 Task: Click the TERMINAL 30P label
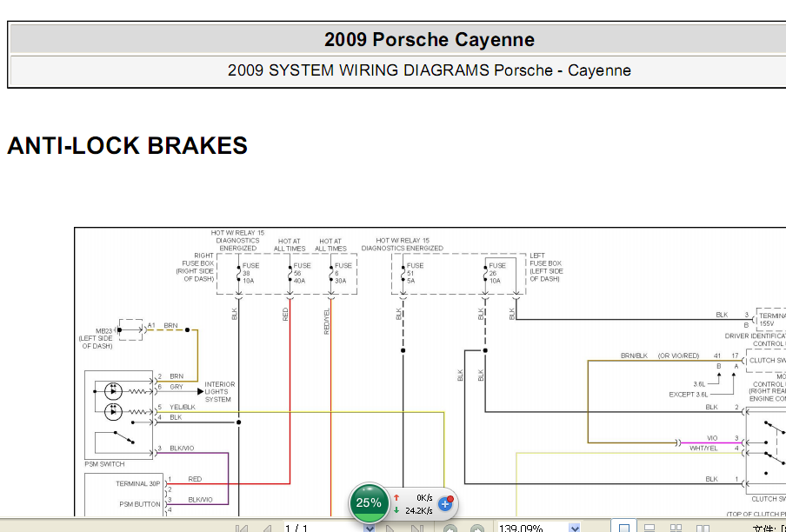click(x=138, y=483)
